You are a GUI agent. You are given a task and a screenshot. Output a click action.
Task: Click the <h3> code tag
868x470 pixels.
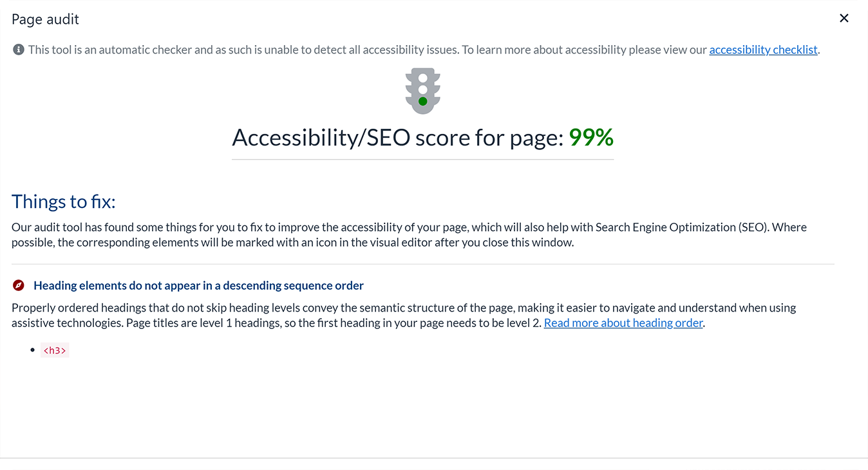(x=55, y=350)
